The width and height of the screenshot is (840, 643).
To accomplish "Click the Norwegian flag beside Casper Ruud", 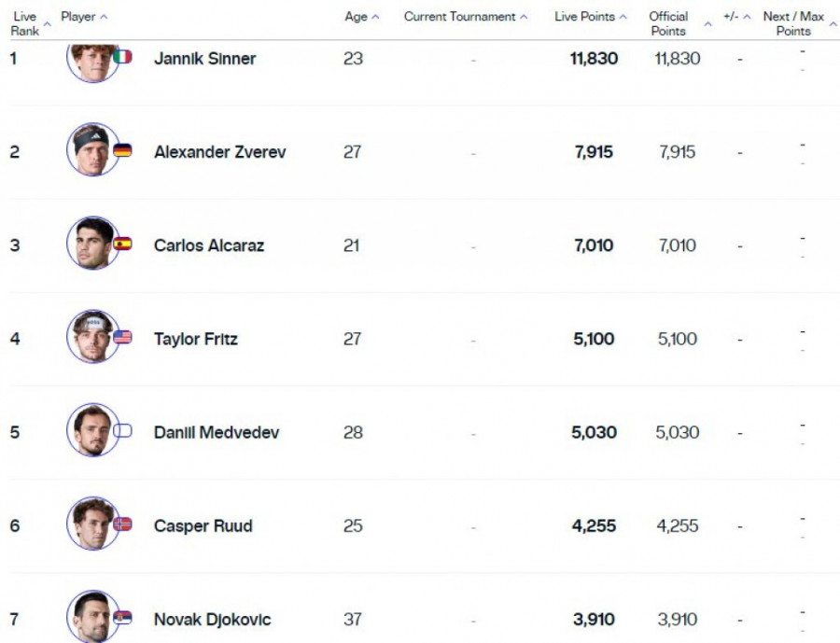I will pos(122,524).
